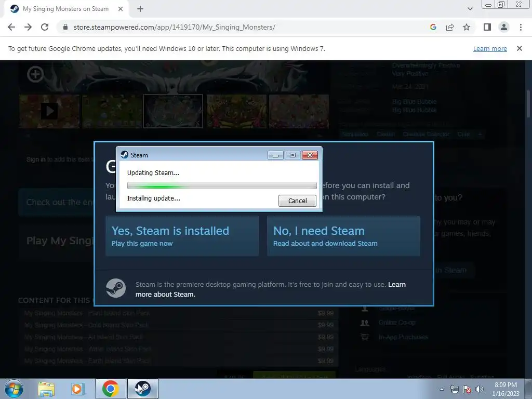This screenshot has width=532, height=399.
Task: Click the Google icon in address bar
Action: tap(433, 27)
